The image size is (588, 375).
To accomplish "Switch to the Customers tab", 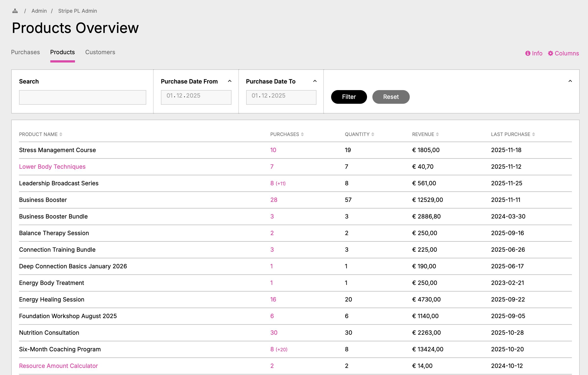I will click(100, 52).
